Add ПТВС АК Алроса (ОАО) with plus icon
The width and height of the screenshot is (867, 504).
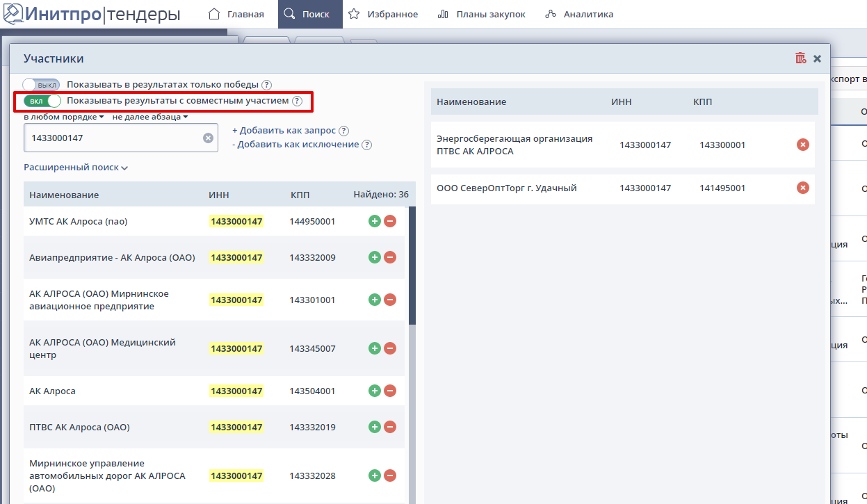pyautogui.click(x=374, y=427)
